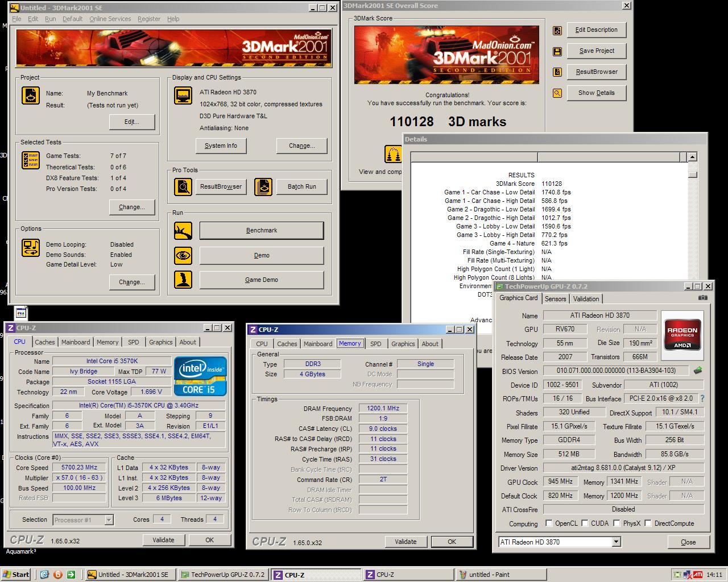Click the Internet Explorer quick launch icon
This screenshot has height=582, width=728.
[x=44, y=575]
